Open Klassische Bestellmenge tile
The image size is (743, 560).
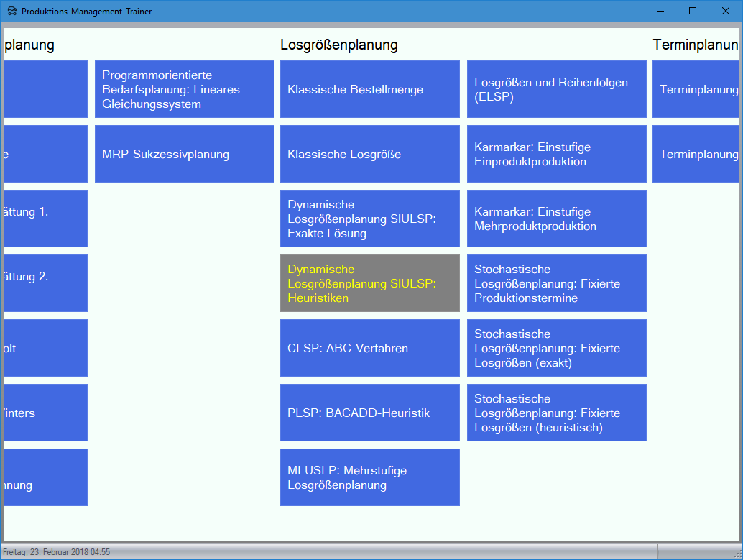(x=369, y=89)
